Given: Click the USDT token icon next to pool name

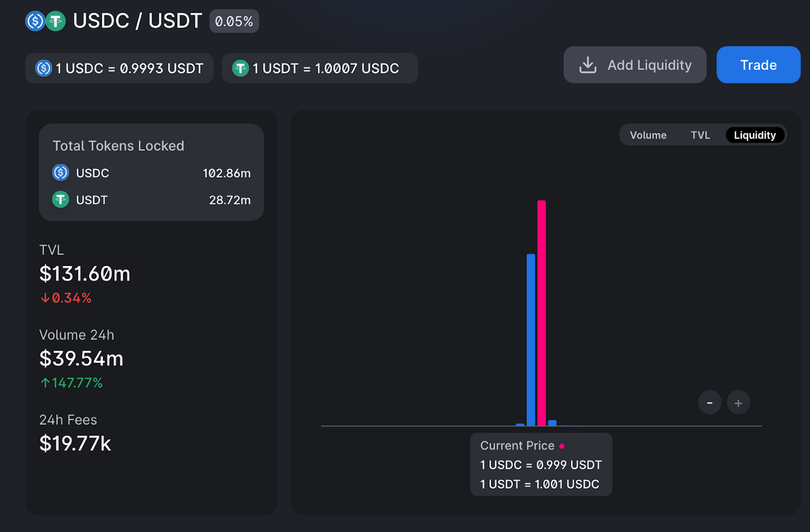Looking at the screenshot, I should (x=54, y=21).
